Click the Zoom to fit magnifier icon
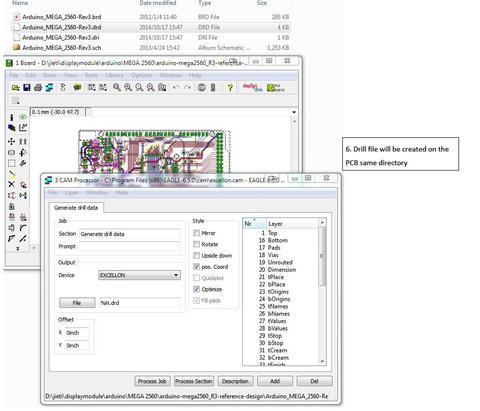This screenshot has height=411, width=480. pos(117,88)
